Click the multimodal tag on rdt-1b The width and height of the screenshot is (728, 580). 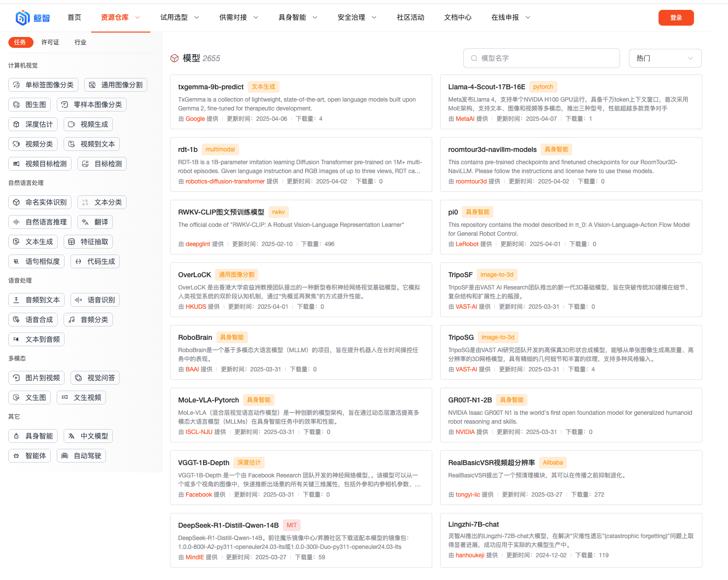(220, 149)
